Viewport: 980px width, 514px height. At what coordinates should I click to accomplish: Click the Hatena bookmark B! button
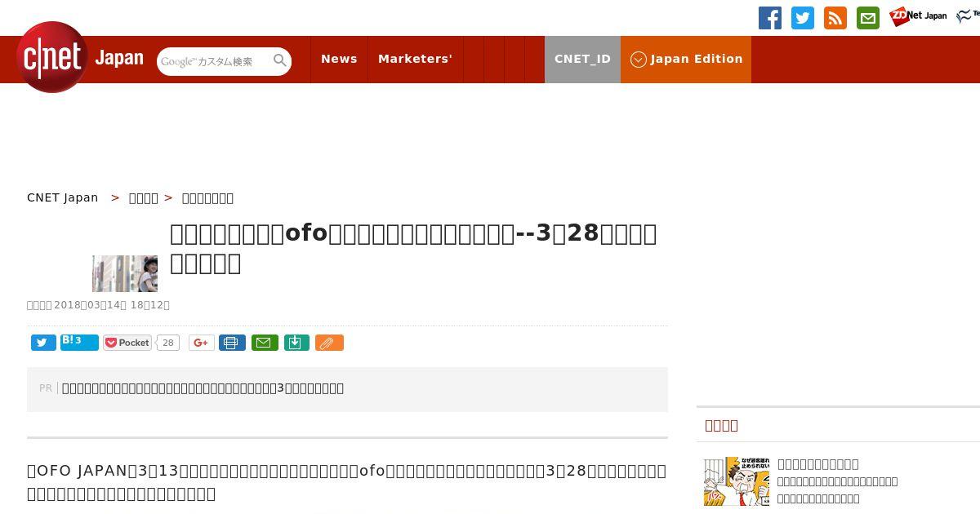pos(79,343)
